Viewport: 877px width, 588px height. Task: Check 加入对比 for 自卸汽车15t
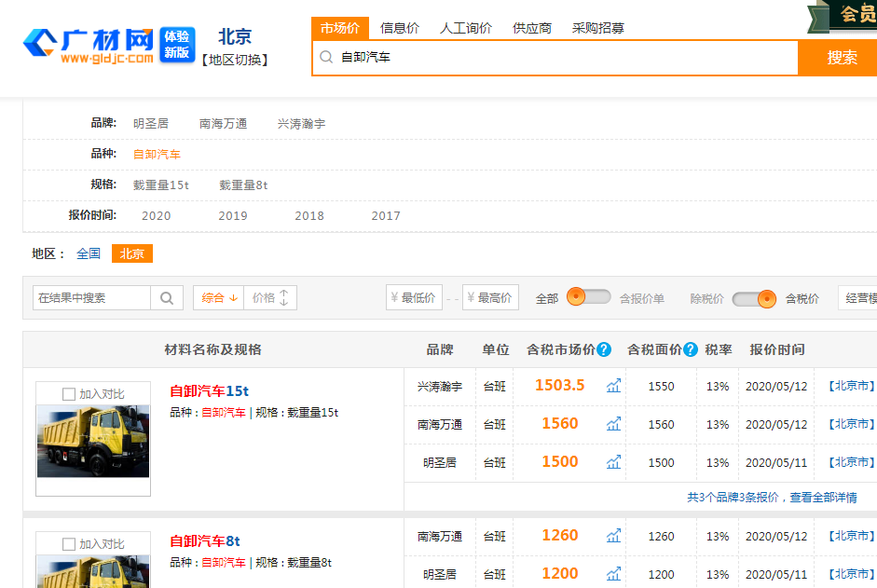click(69, 394)
